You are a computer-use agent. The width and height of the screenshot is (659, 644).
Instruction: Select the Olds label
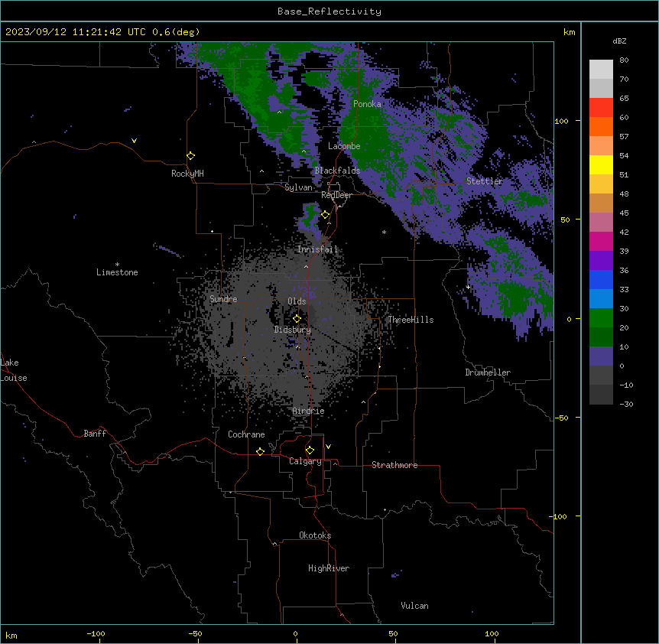pos(297,301)
